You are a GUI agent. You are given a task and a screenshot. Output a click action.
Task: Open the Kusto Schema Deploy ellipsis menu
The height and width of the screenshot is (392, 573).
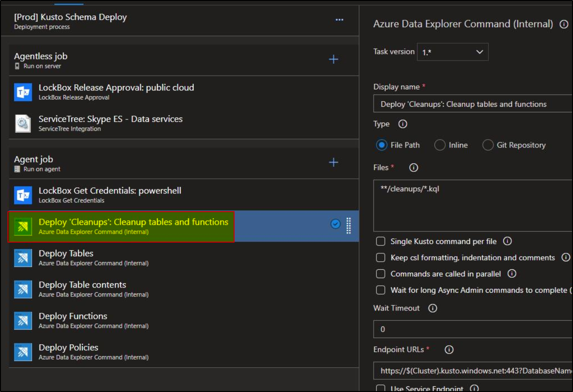pyautogui.click(x=339, y=20)
